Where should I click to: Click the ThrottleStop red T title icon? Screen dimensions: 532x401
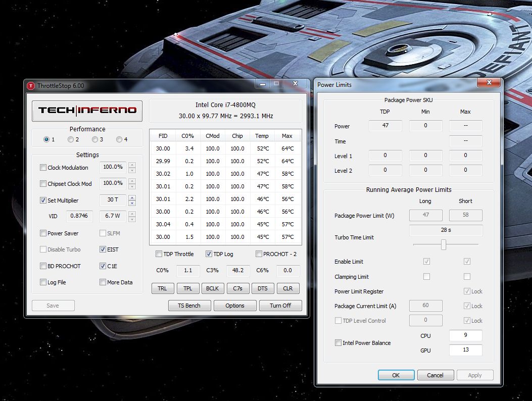31,86
